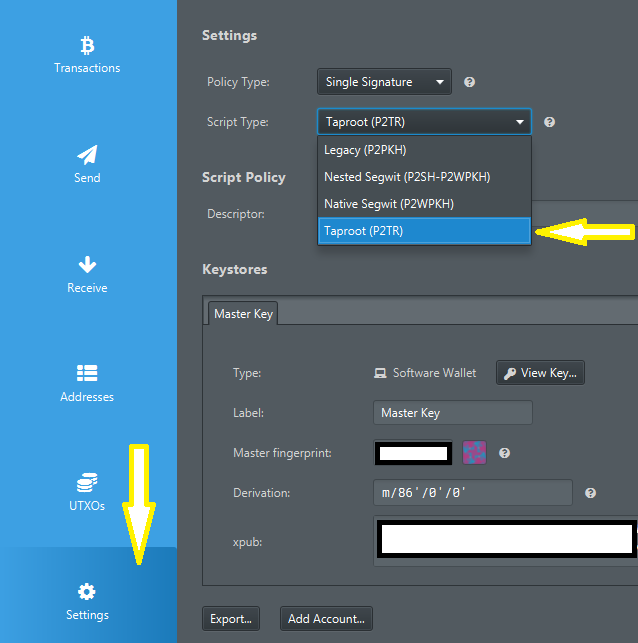
Task: Click help icon next to Policy Type
Action: (469, 83)
